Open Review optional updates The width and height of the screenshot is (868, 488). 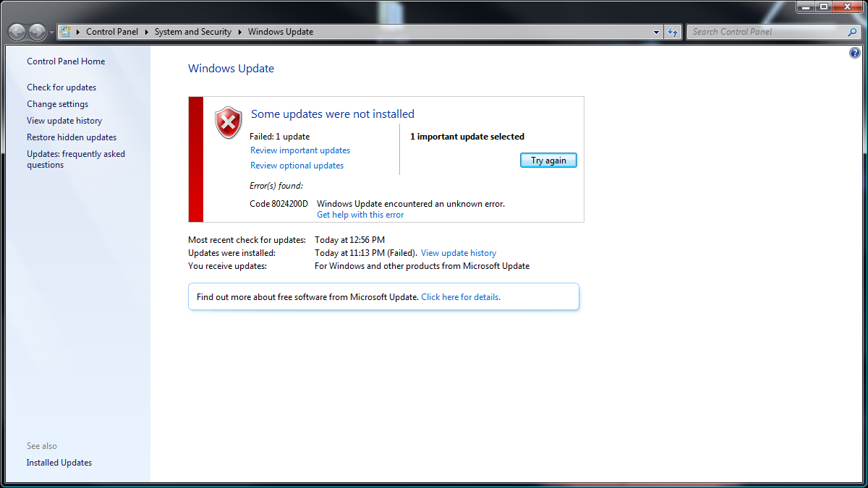pos(297,166)
